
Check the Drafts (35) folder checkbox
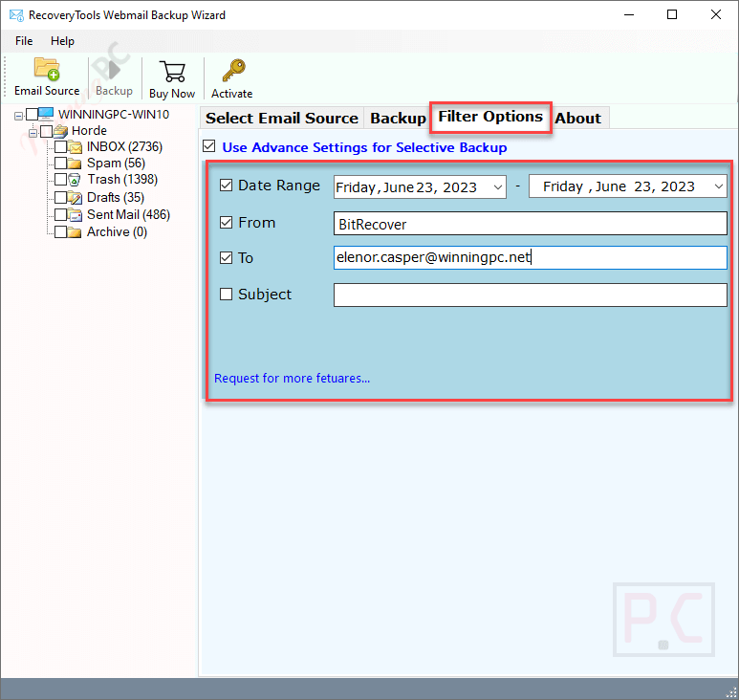click(x=60, y=197)
